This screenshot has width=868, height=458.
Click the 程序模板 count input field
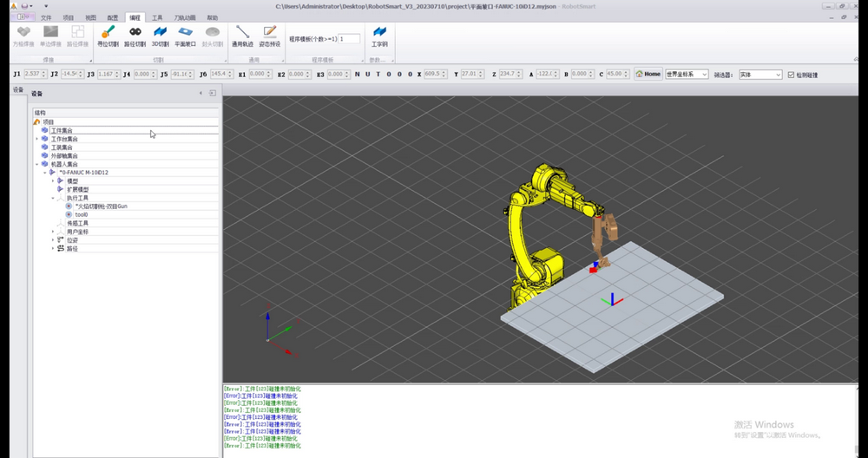[349, 39]
